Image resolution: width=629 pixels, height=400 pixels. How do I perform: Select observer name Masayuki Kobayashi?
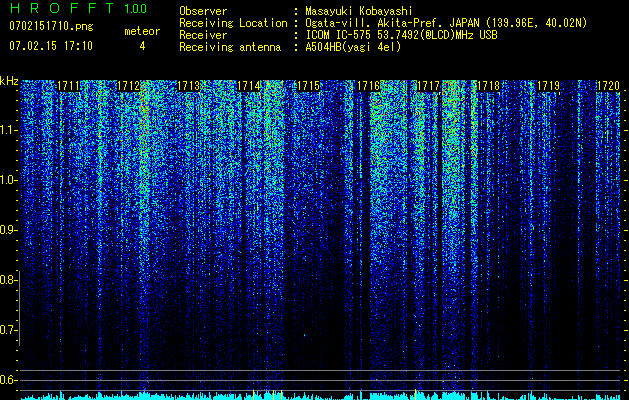pos(359,11)
